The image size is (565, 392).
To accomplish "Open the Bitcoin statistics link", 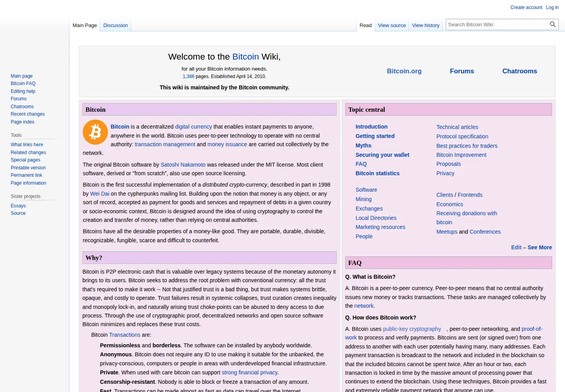I will [x=377, y=173].
